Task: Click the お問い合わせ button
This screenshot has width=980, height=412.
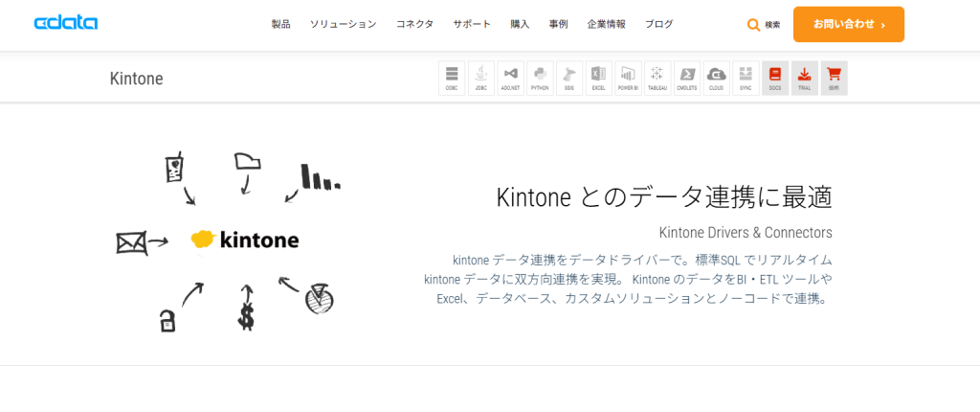Action: [x=849, y=24]
